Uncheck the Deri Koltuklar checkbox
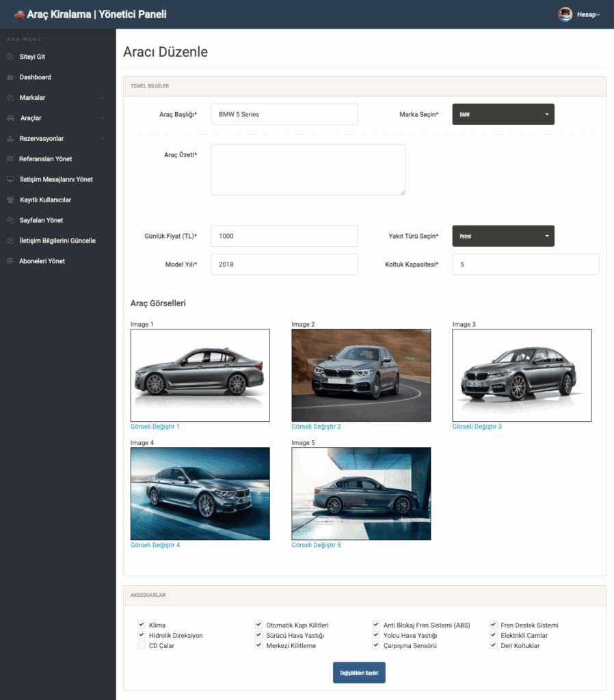This screenshot has width=614, height=700. pyautogui.click(x=494, y=645)
